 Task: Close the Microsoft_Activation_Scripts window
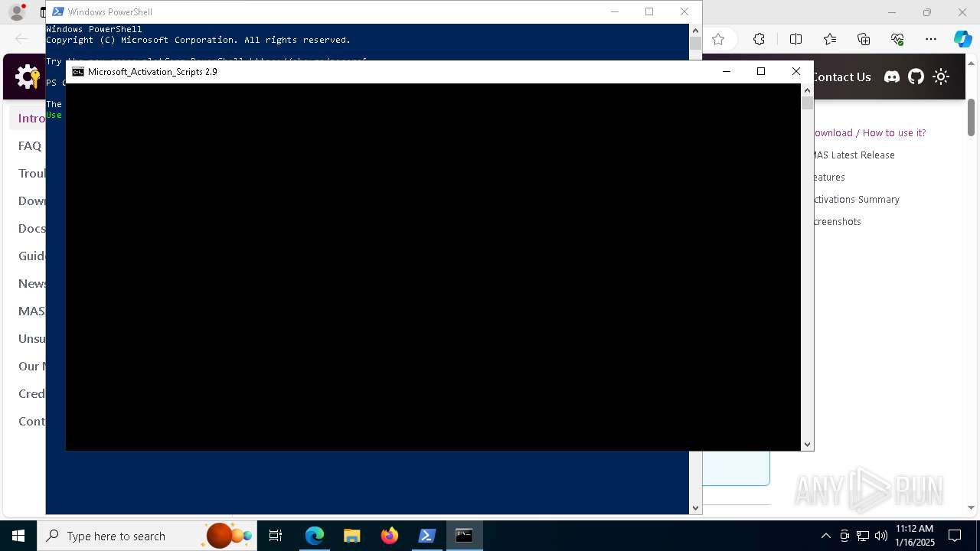point(796,71)
